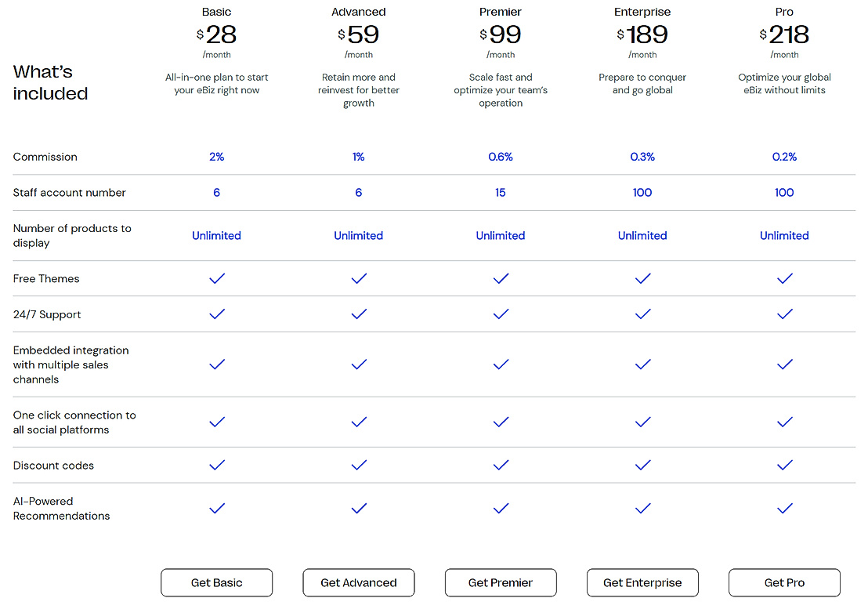Click the $189 monthly price for Enterprise
Screen dimensions: 868x609
pyautogui.click(x=642, y=34)
